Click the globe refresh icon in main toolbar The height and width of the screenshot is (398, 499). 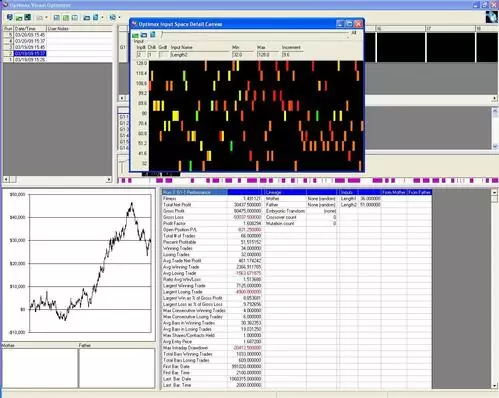pos(113,17)
